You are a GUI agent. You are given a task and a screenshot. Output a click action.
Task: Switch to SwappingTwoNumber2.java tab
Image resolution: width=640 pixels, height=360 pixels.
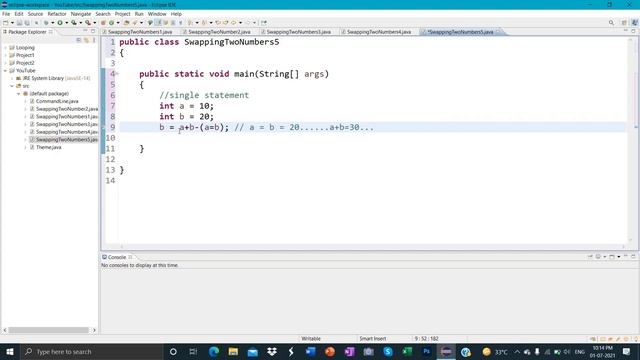tap(219, 31)
